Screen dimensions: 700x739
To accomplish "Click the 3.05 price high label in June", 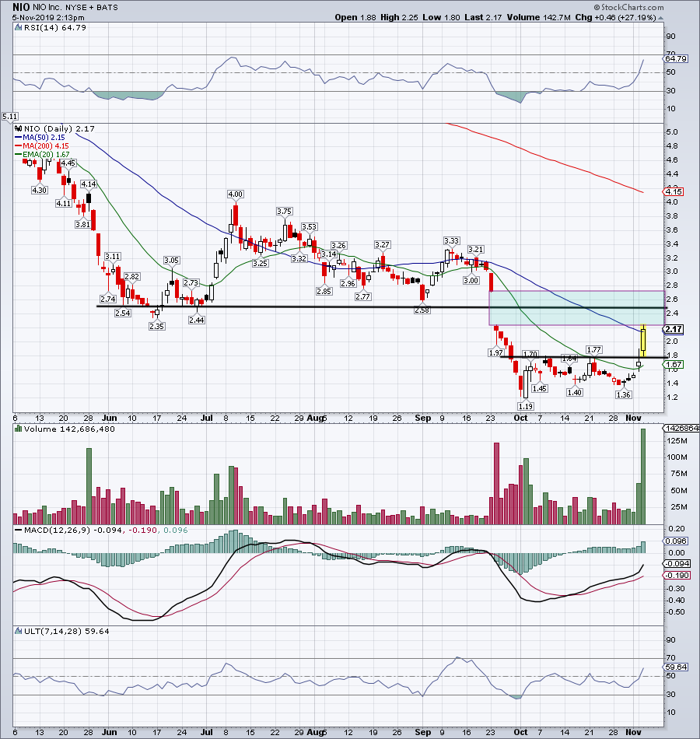I will 171,260.
